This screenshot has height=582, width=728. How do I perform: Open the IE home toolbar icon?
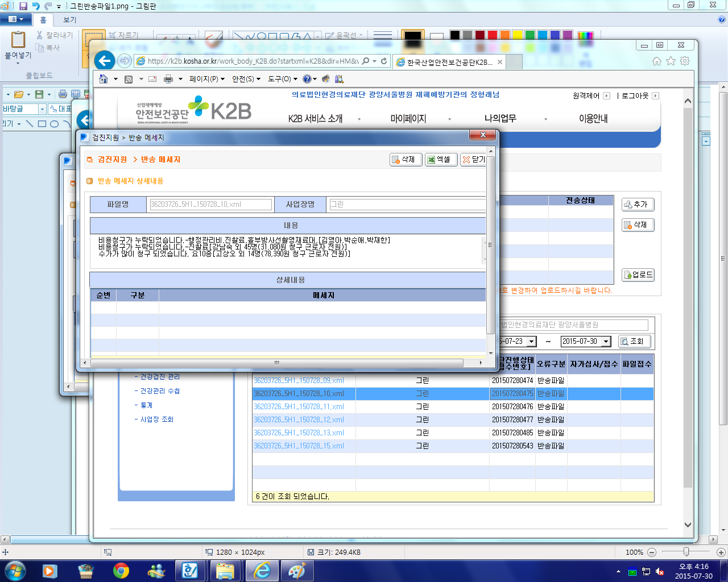coord(104,79)
